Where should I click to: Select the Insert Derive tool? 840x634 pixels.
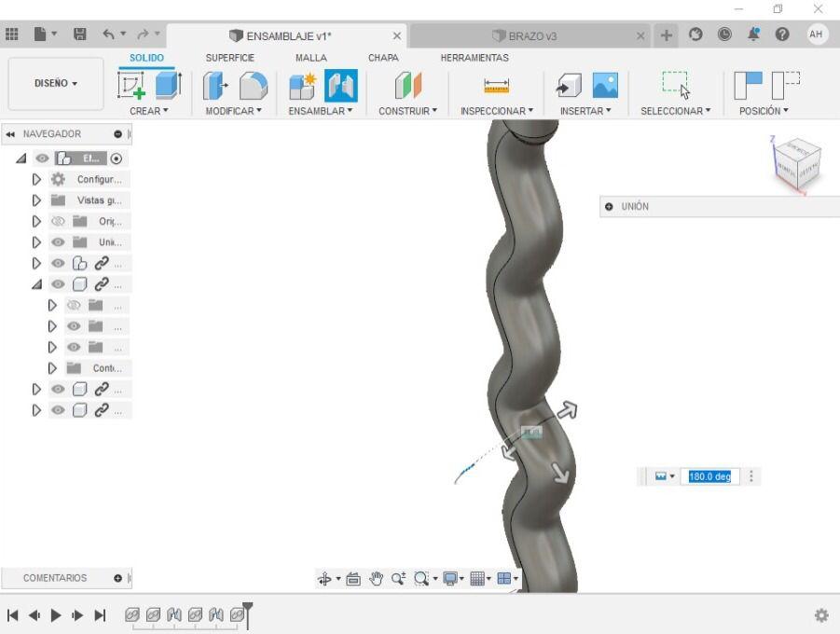[x=569, y=86]
